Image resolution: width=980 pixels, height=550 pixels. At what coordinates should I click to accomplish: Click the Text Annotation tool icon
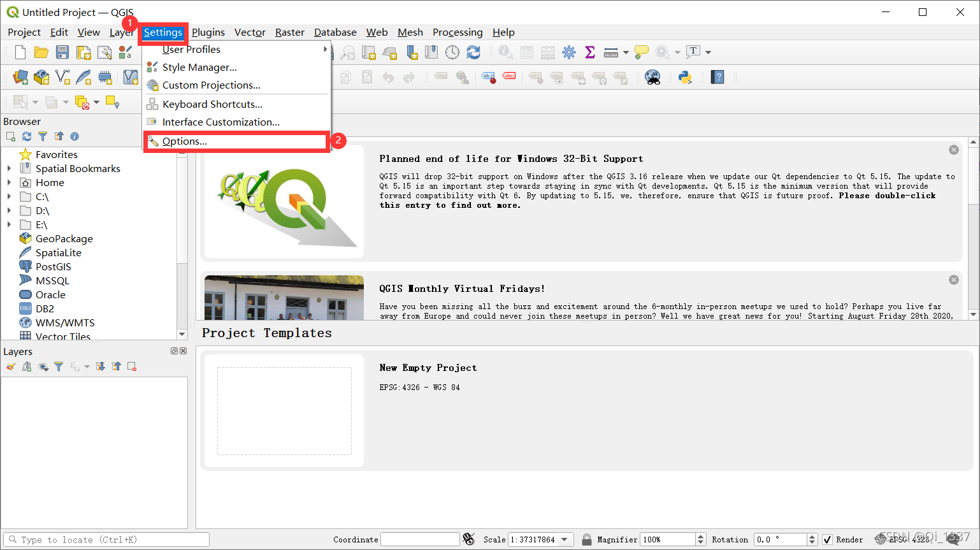tap(693, 52)
